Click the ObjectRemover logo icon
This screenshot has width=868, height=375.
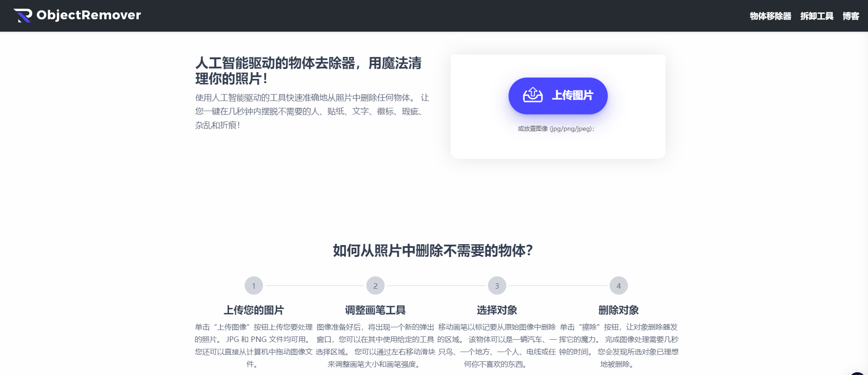(23, 16)
